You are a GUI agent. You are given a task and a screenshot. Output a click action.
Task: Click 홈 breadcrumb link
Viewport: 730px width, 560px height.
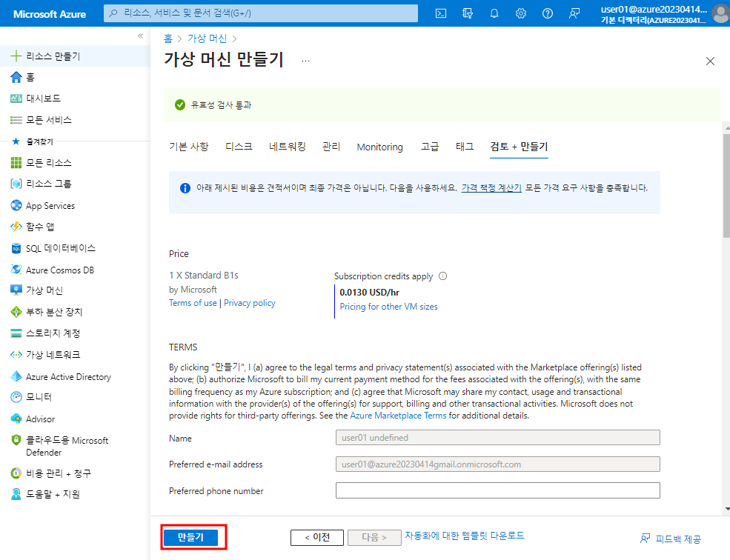[x=168, y=39]
